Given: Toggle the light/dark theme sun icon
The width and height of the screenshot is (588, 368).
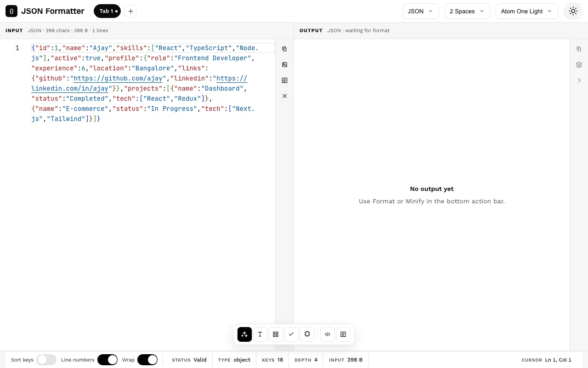Looking at the screenshot, I should 573,11.
